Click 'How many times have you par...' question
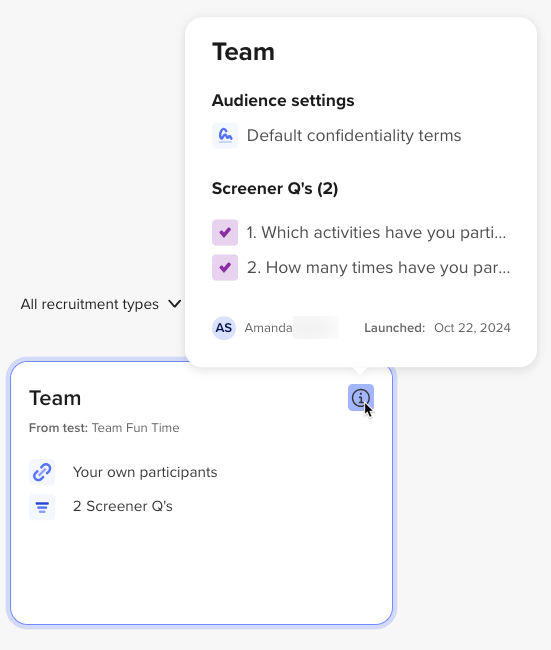The width and height of the screenshot is (551, 650). pos(378,267)
